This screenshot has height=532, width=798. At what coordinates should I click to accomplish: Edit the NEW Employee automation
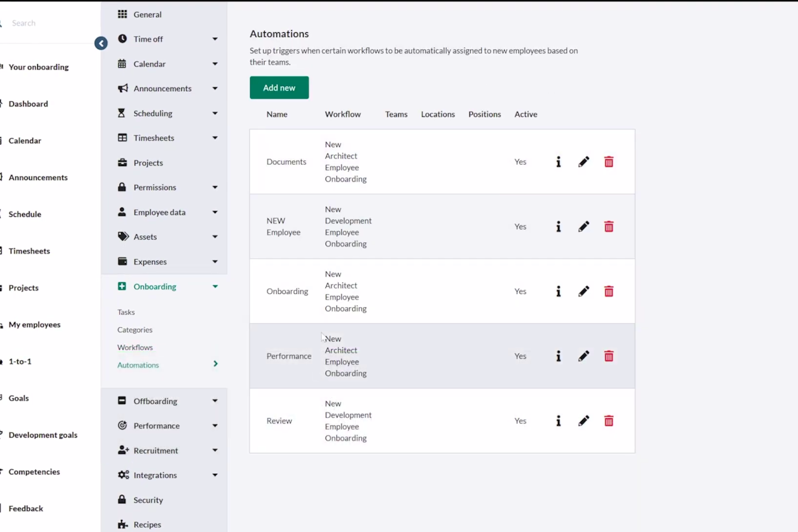coord(583,226)
